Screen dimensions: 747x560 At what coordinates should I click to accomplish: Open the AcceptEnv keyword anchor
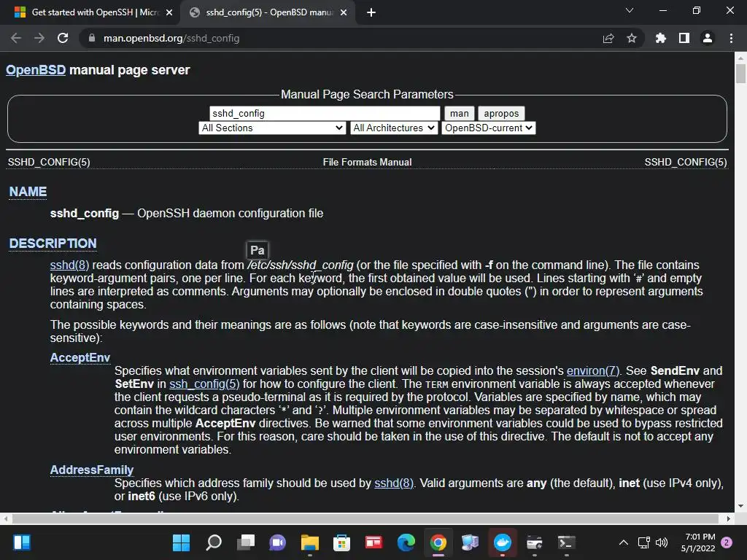[x=80, y=357]
